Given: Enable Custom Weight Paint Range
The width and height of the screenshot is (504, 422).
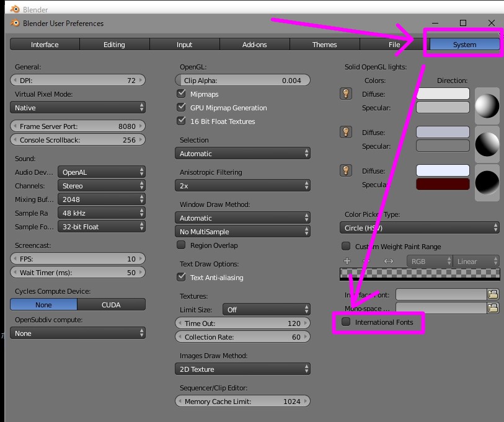Looking at the screenshot, I should point(346,246).
